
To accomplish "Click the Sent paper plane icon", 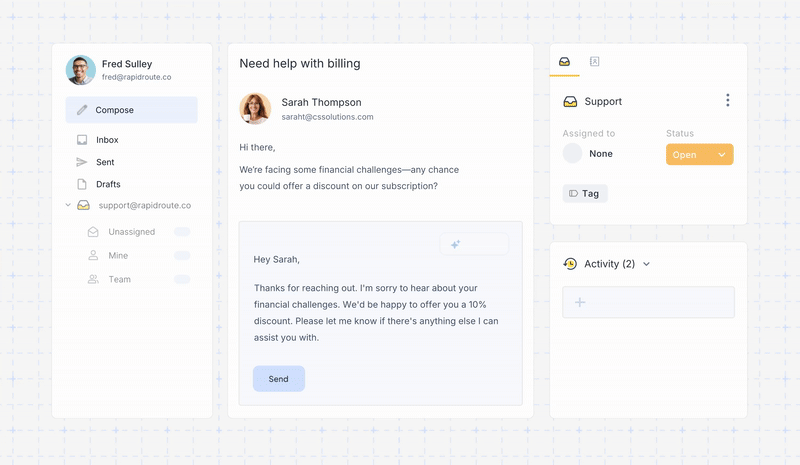I will pos(82,162).
